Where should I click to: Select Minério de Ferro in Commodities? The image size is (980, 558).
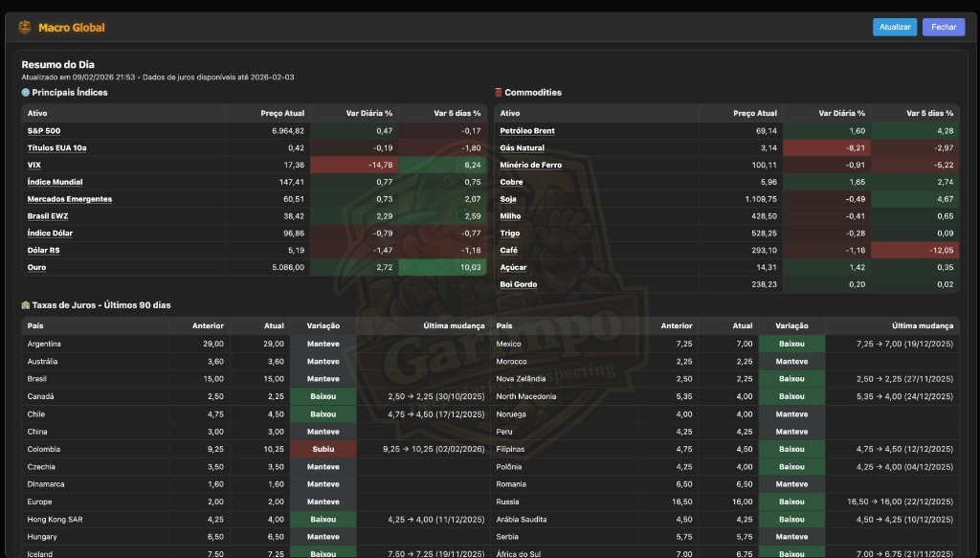(532, 164)
